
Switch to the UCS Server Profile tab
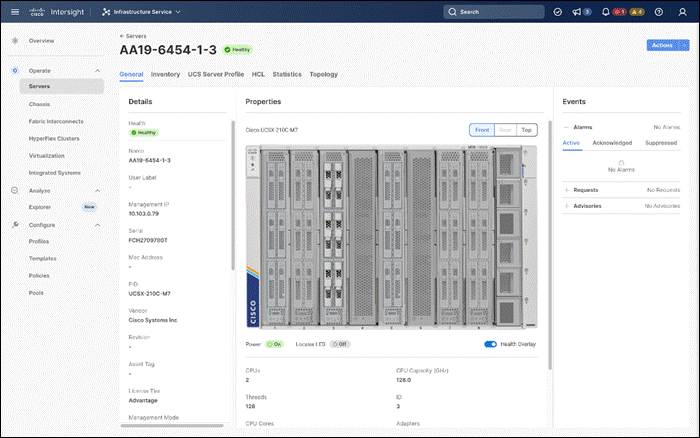[x=216, y=75]
